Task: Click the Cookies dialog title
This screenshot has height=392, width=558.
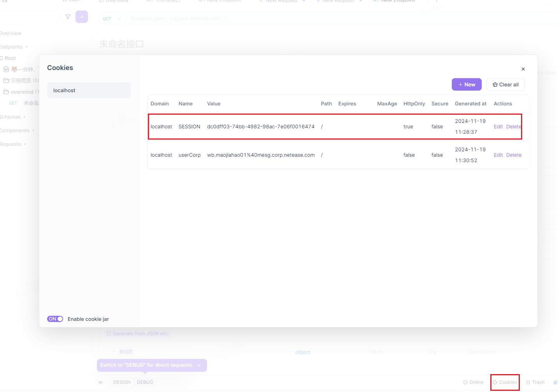Action: pyautogui.click(x=60, y=68)
